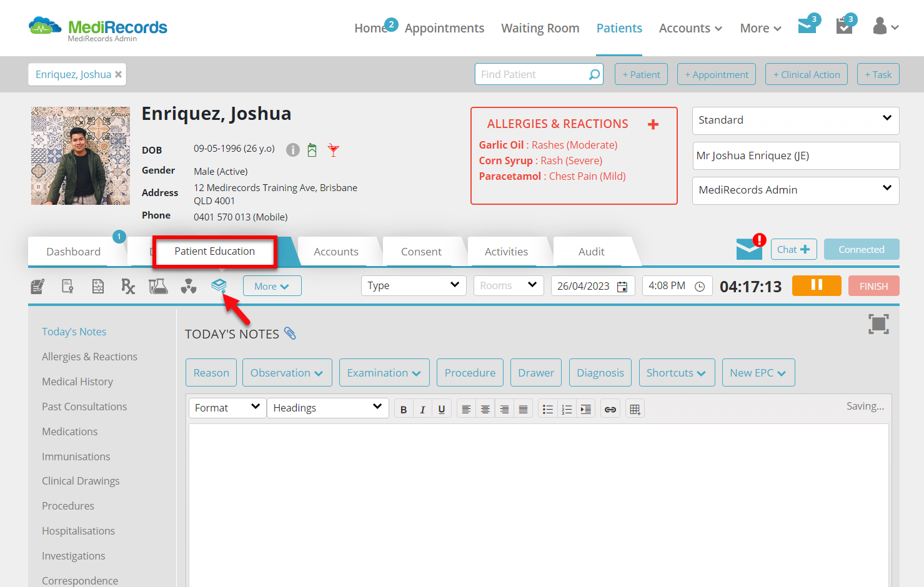This screenshot has width=924, height=587.
Task: Click the clock icon in time field
Action: pos(700,287)
